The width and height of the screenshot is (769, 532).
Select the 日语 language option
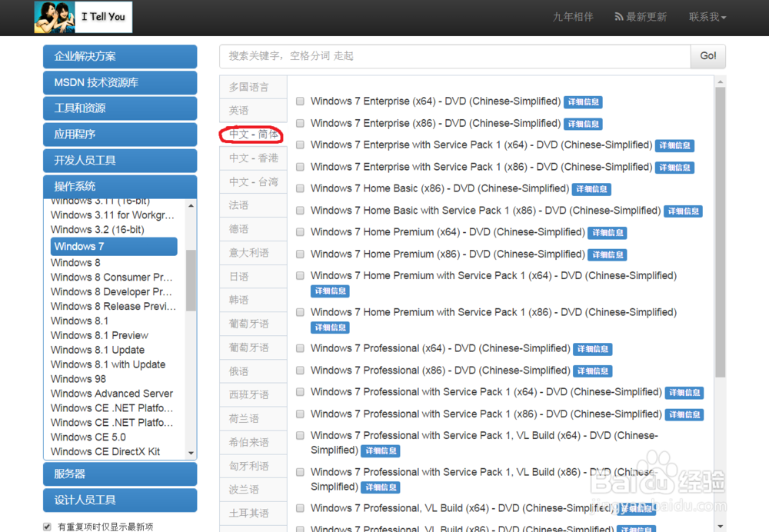[253, 276]
